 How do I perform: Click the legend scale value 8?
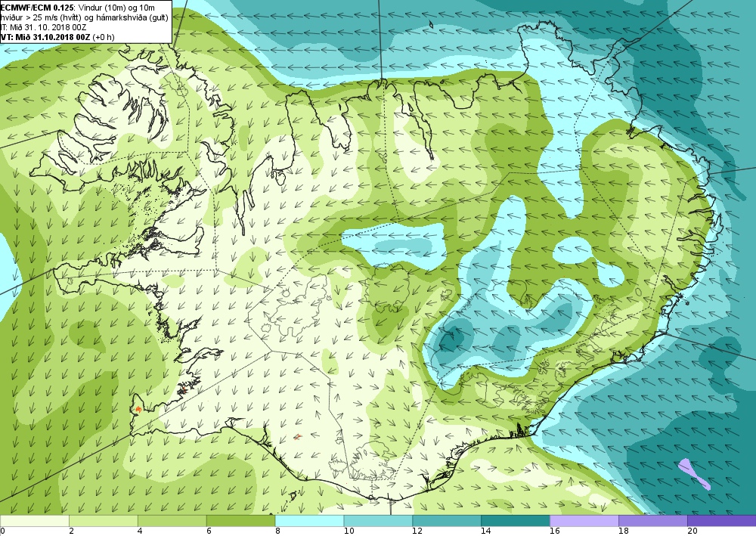pos(277,531)
